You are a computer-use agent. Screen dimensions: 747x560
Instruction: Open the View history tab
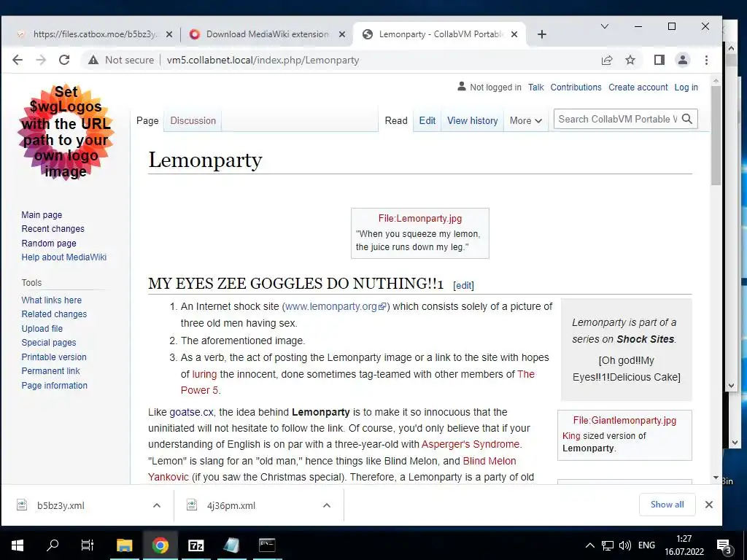(x=472, y=120)
